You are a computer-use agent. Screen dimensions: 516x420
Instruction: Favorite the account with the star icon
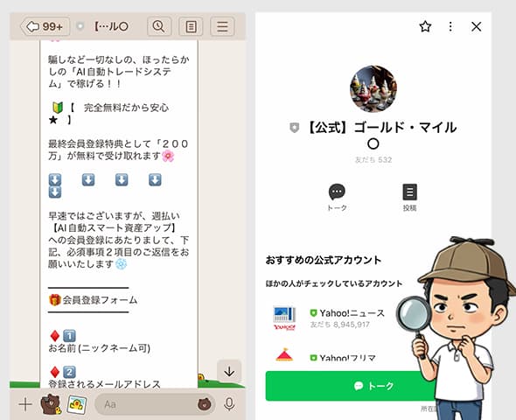(x=425, y=26)
